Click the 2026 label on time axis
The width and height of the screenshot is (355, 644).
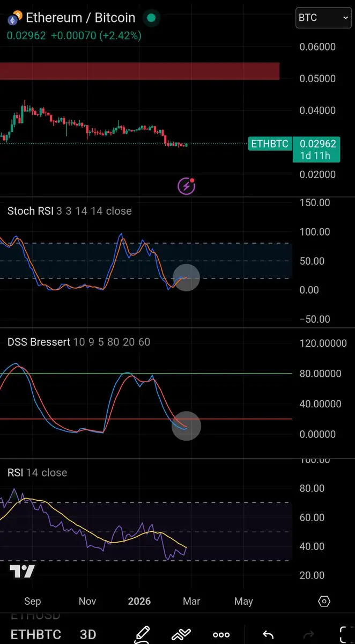(x=139, y=601)
